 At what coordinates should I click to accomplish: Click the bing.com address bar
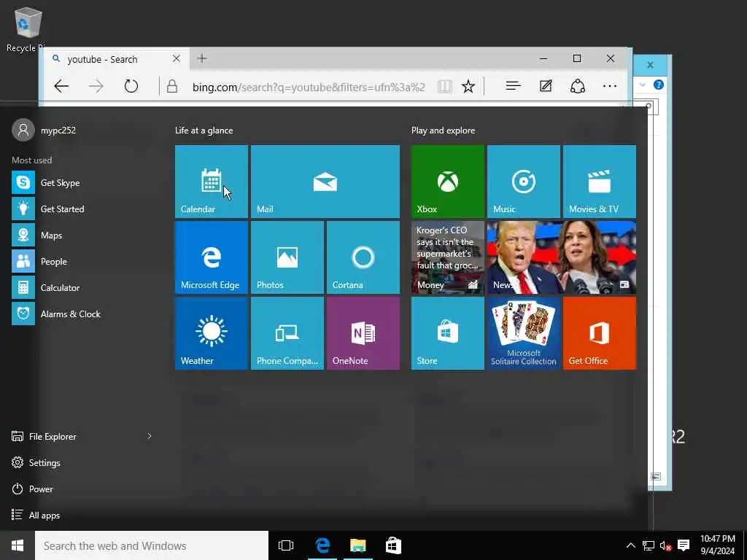point(309,87)
